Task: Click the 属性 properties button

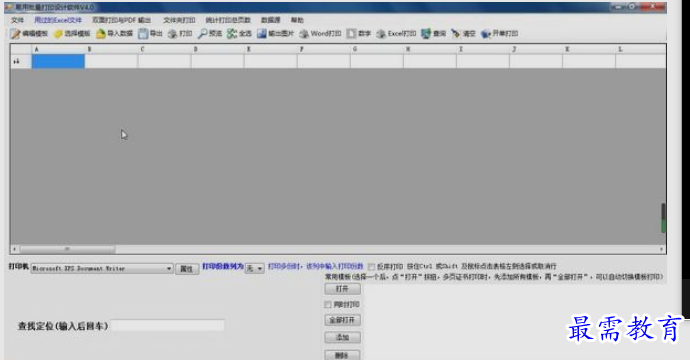Action: click(x=187, y=269)
